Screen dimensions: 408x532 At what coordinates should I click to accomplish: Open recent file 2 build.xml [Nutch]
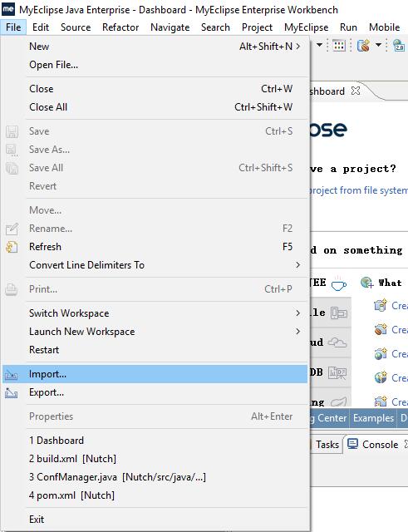coord(155,459)
